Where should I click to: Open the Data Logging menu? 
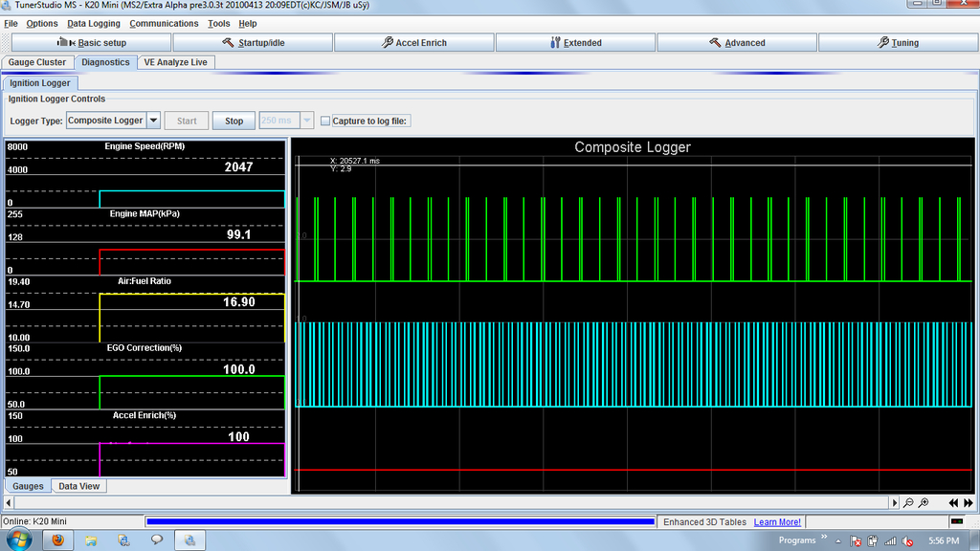coord(95,23)
